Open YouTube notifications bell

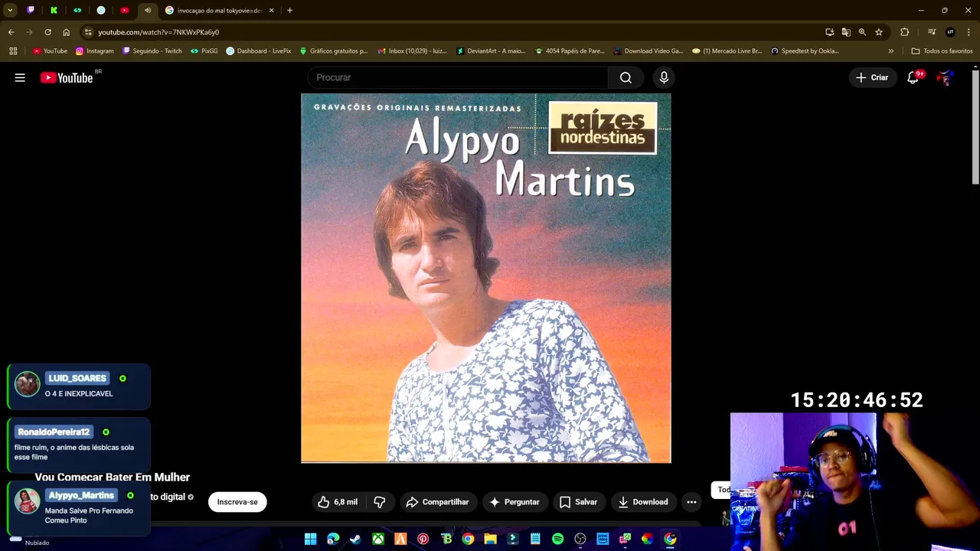(x=913, y=77)
